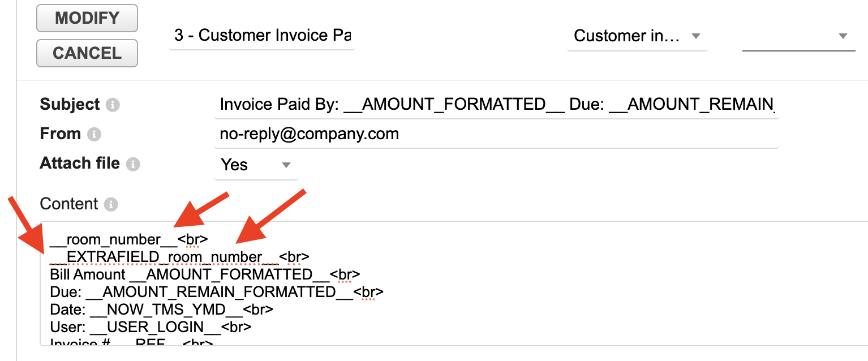The width and height of the screenshot is (868, 361).
Task: Expand the empty dropdown at far right
Action: 798,36
